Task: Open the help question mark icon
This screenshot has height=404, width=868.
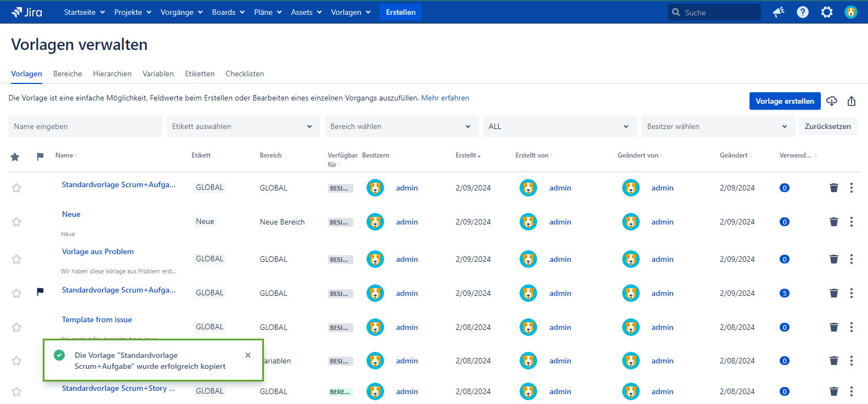Action: pyautogui.click(x=802, y=12)
